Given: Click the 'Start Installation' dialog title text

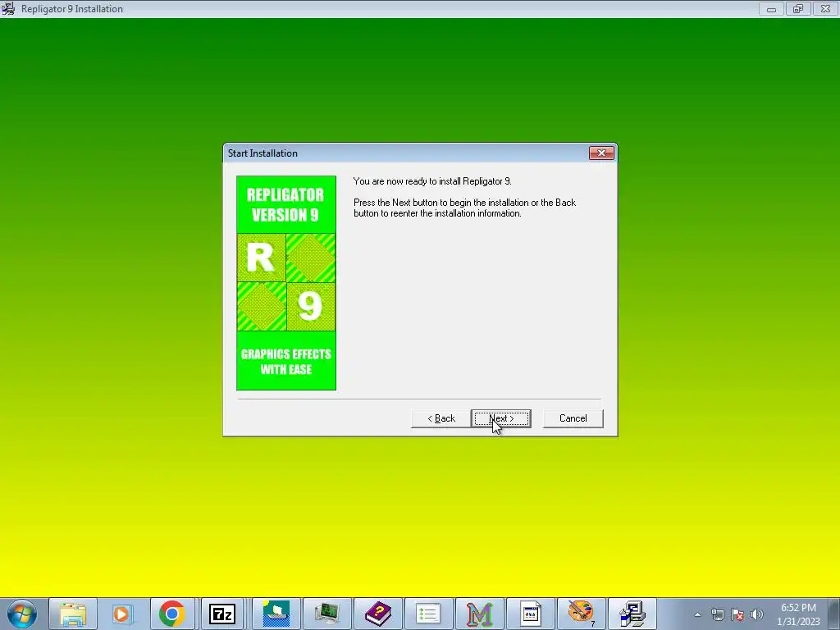Looking at the screenshot, I should [x=262, y=153].
